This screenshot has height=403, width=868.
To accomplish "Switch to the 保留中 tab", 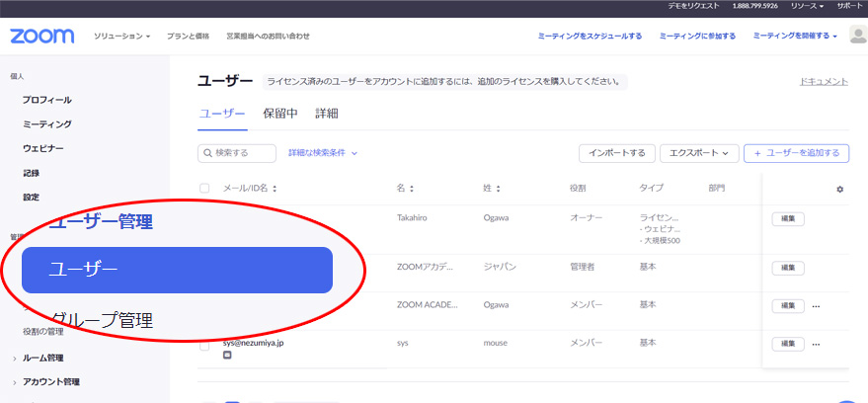I will [280, 114].
